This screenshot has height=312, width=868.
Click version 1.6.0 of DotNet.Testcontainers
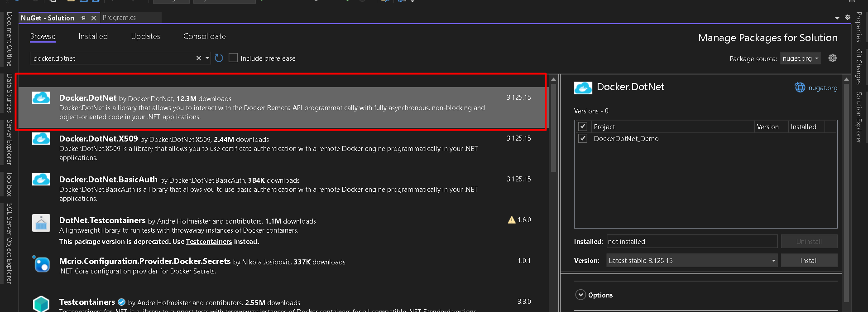pos(524,220)
